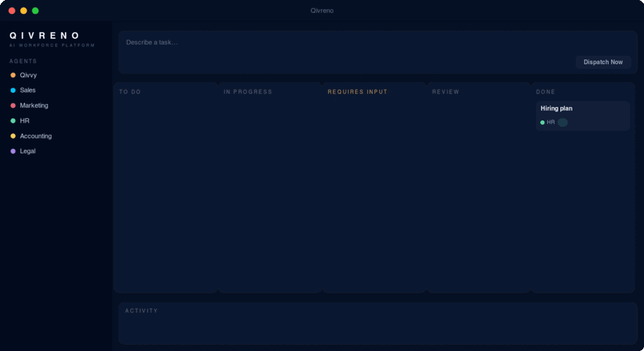Select the To Do column header
Image resolution: width=644 pixels, height=351 pixels.
coord(130,92)
